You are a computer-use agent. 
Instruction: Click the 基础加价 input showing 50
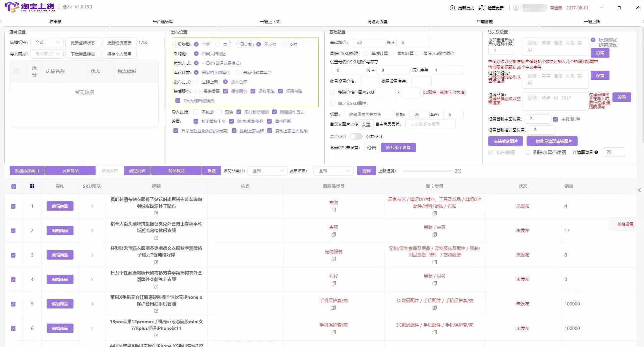[368, 42]
